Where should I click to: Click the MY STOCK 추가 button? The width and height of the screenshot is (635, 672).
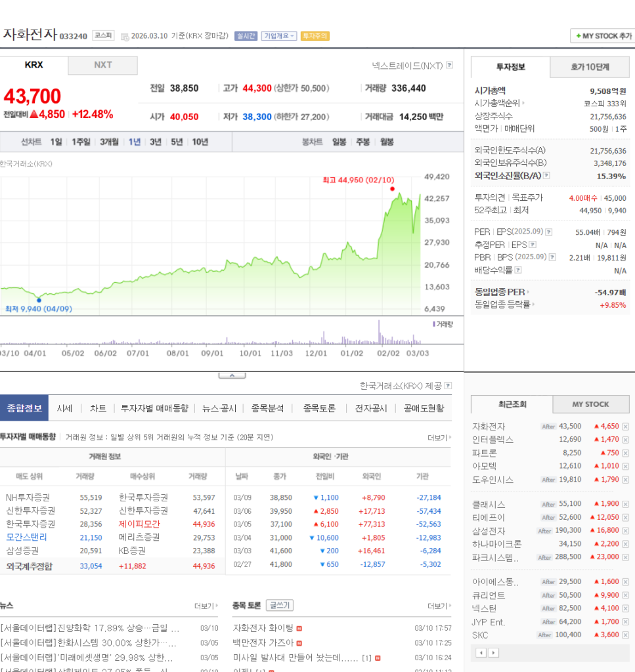[x=602, y=36]
